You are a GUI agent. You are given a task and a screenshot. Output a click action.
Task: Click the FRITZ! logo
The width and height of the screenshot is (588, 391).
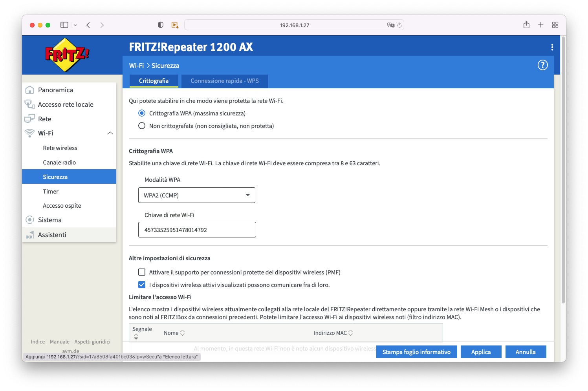(x=67, y=55)
